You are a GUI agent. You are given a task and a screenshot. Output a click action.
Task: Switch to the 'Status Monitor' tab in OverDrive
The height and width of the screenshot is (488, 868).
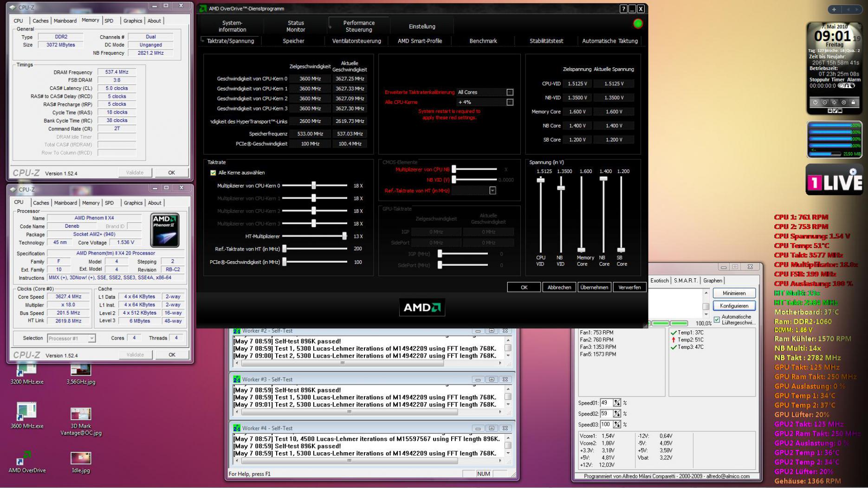[x=296, y=26]
